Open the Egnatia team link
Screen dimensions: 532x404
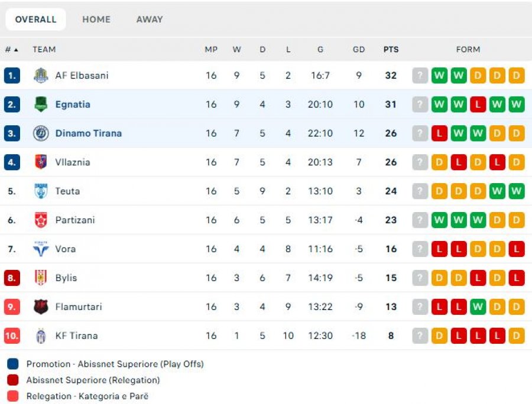coord(73,105)
